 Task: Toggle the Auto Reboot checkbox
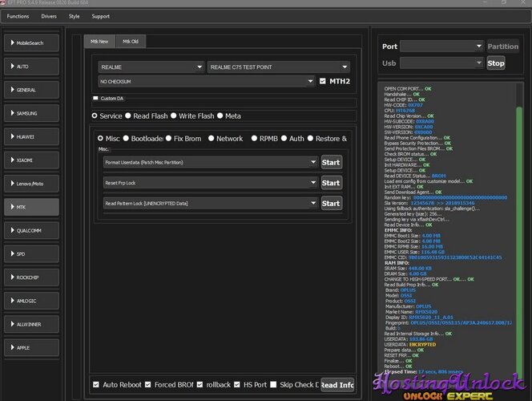pyautogui.click(x=96, y=384)
